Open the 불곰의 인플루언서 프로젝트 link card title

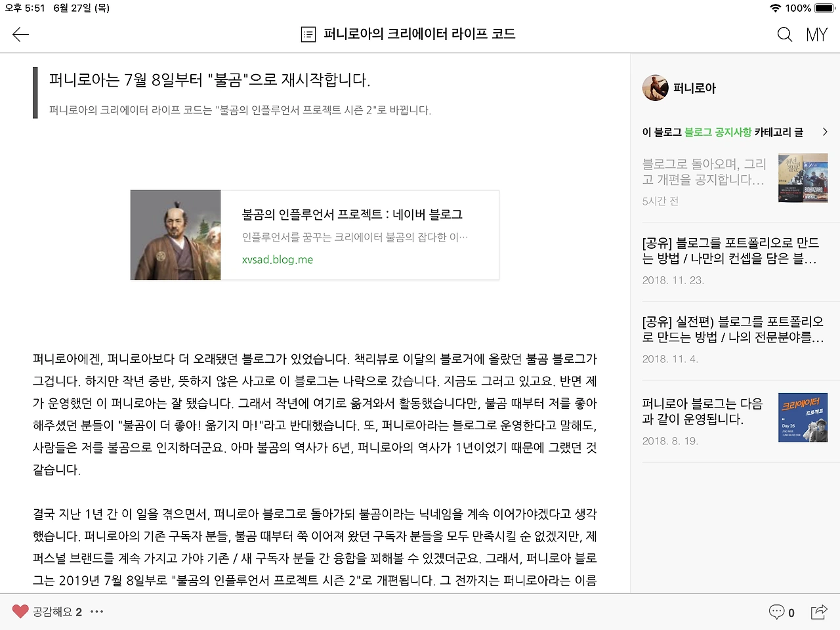click(x=352, y=215)
